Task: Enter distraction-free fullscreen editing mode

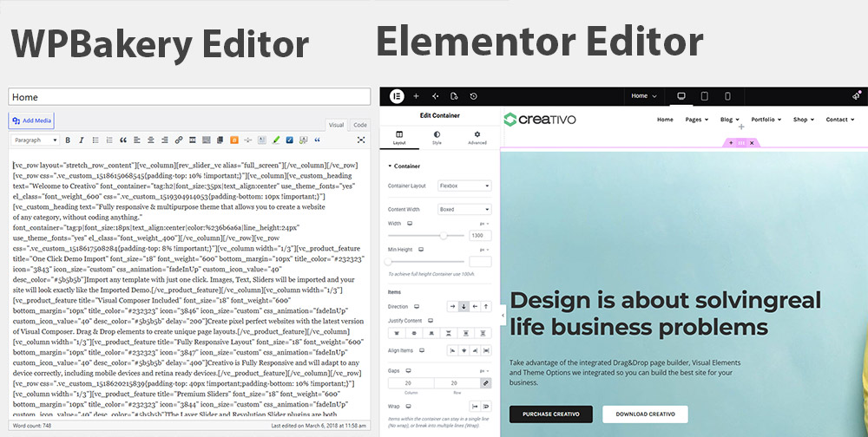Action: click(x=361, y=140)
